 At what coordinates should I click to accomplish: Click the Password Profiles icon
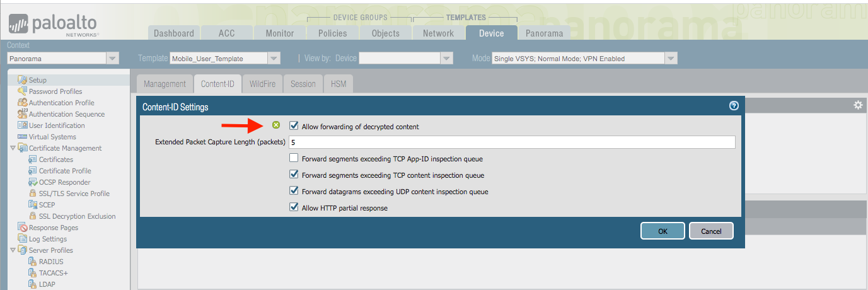pyautogui.click(x=23, y=91)
